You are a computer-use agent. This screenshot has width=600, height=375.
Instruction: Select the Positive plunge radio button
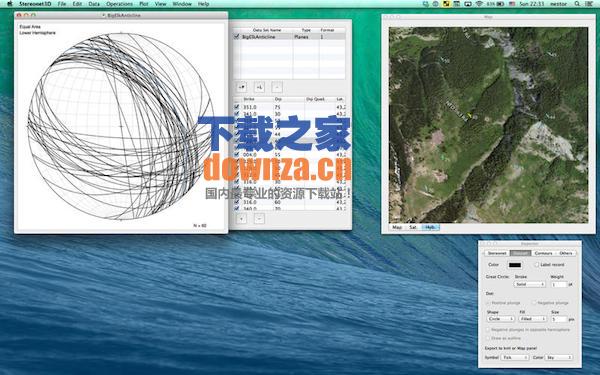click(489, 303)
